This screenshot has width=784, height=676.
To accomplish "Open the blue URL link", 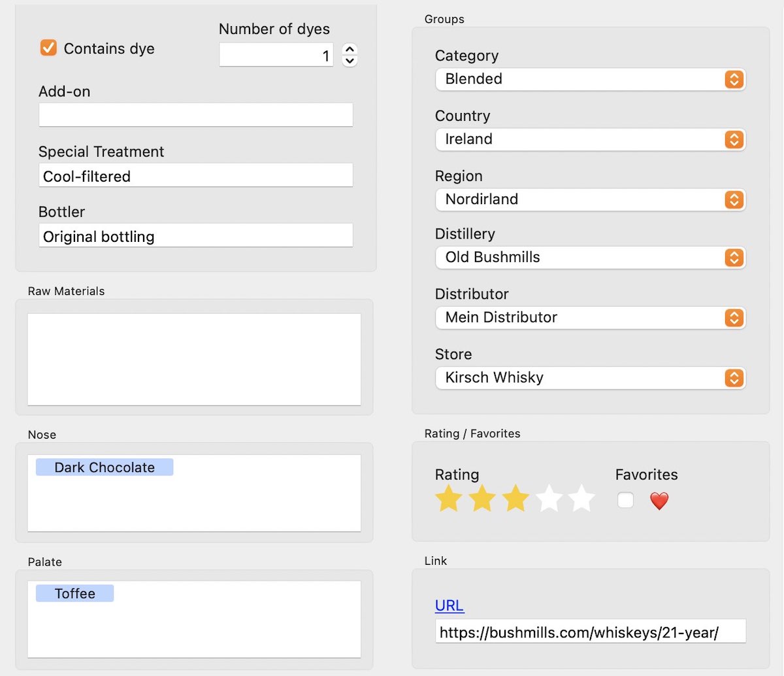I will [449, 605].
